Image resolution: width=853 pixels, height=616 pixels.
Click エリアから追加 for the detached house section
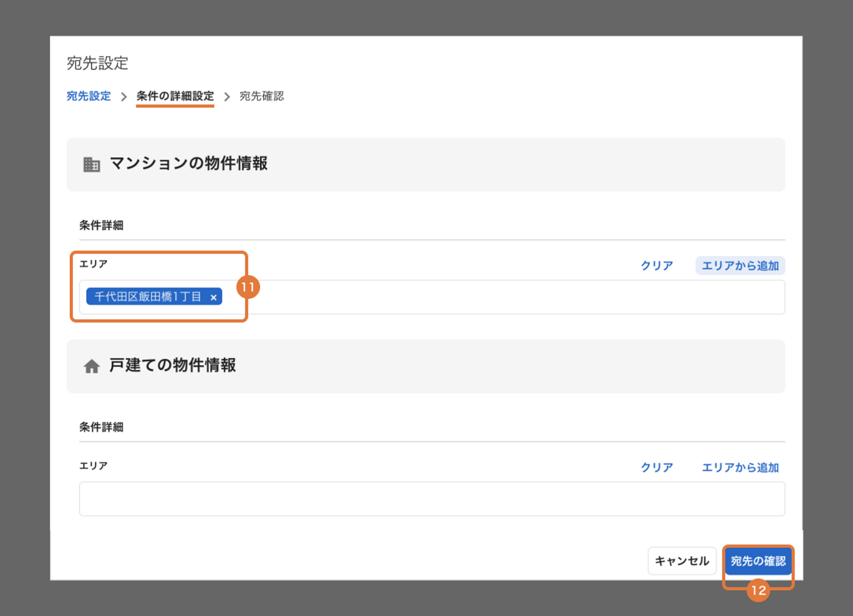pyautogui.click(x=740, y=467)
